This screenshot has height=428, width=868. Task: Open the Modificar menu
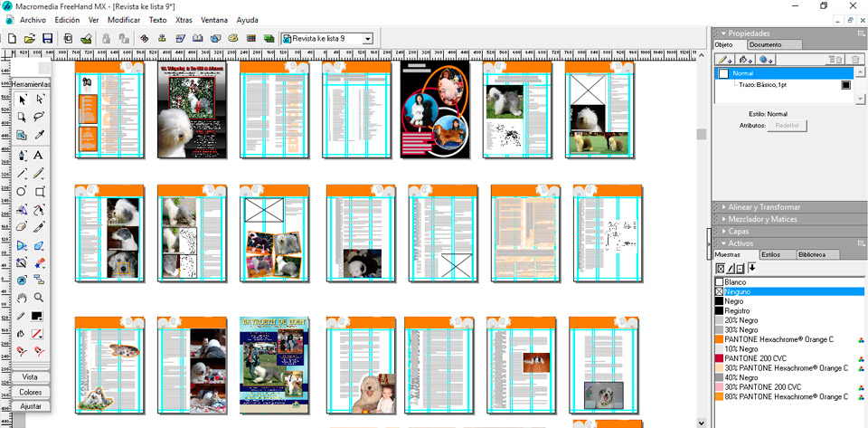click(123, 19)
